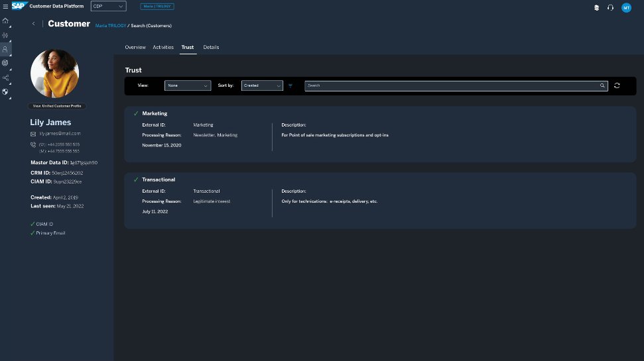
Task: Go back using the left chevron arrow
Action: tap(34, 24)
